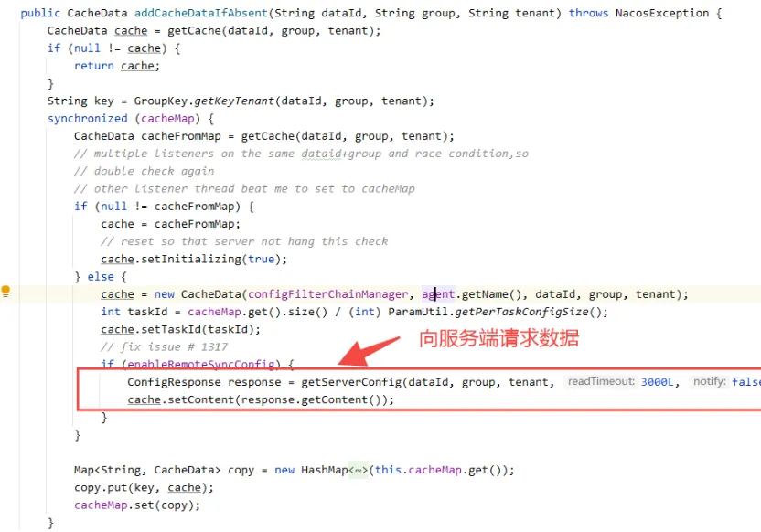The width and height of the screenshot is (761, 532).
Task: Expand the folded HashMap diamond operator
Action: pos(359,470)
